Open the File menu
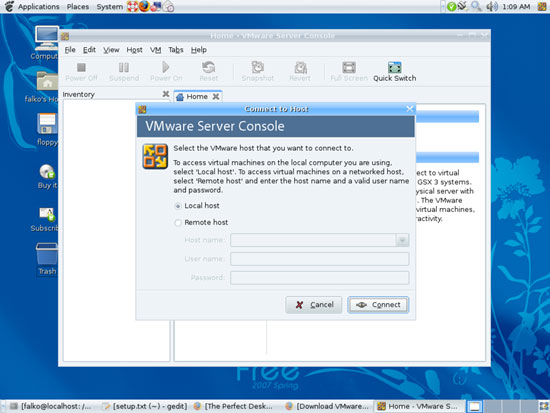 coord(70,50)
